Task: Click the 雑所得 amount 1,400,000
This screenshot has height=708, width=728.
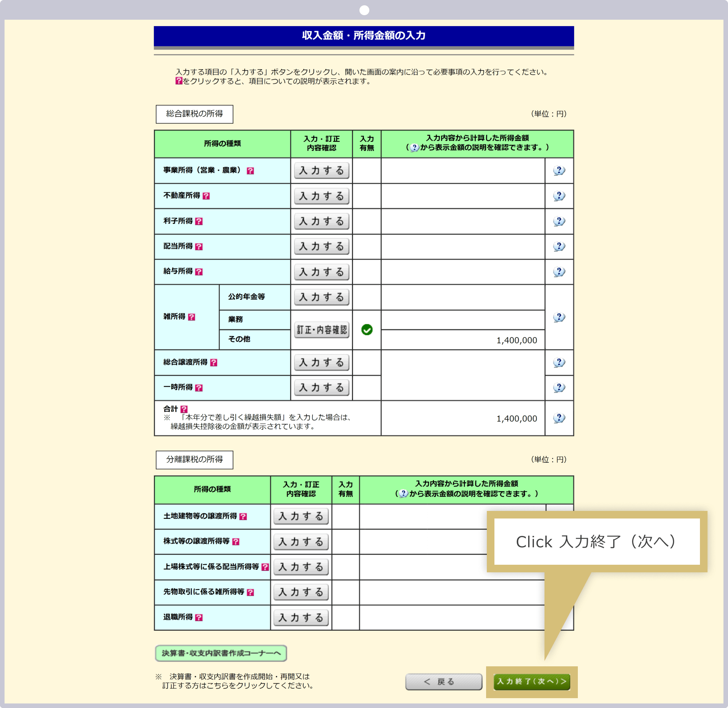Action: tap(516, 340)
